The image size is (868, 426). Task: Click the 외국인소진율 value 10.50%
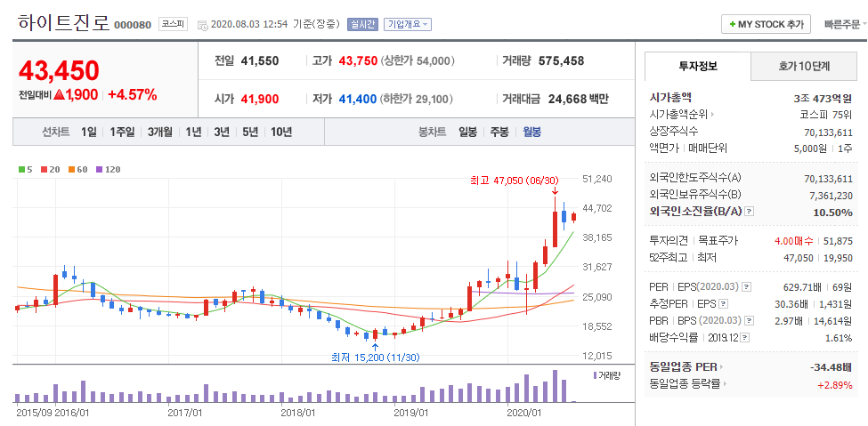point(832,212)
